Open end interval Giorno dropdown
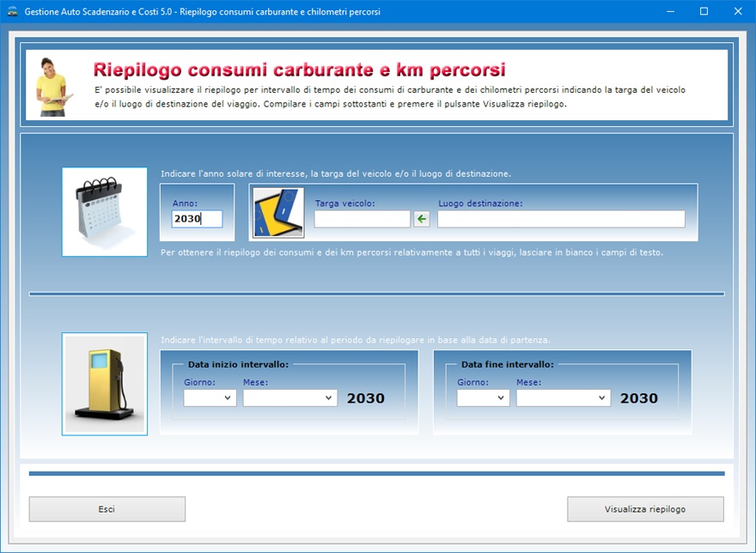Viewport: 756px width, 553px height. click(483, 398)
